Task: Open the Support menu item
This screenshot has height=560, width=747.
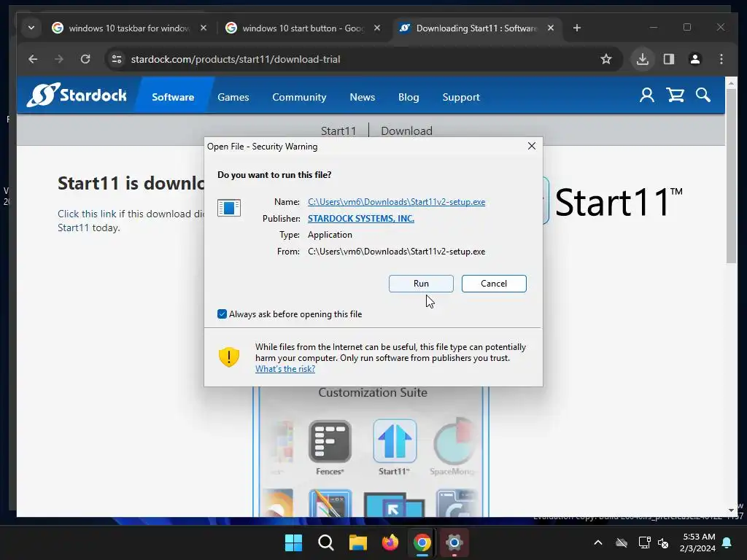Action: pos(461,97)
